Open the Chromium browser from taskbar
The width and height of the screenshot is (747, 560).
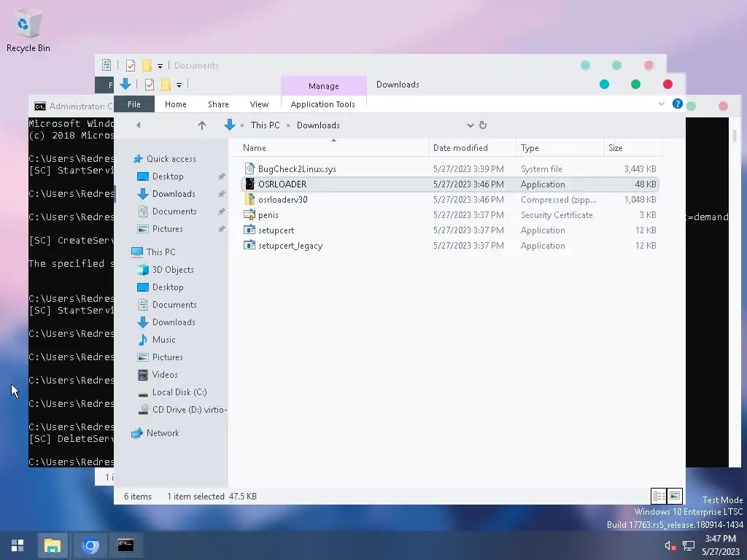click(90, 545)
